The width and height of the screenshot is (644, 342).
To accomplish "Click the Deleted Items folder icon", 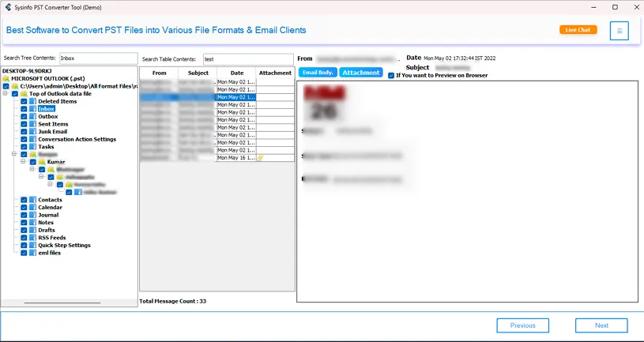I will [33, 101].
